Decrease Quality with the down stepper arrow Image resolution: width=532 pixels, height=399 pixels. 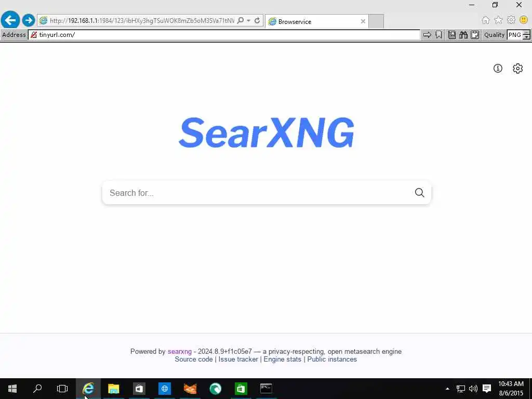pyautogui.click(x=527, y=37)
